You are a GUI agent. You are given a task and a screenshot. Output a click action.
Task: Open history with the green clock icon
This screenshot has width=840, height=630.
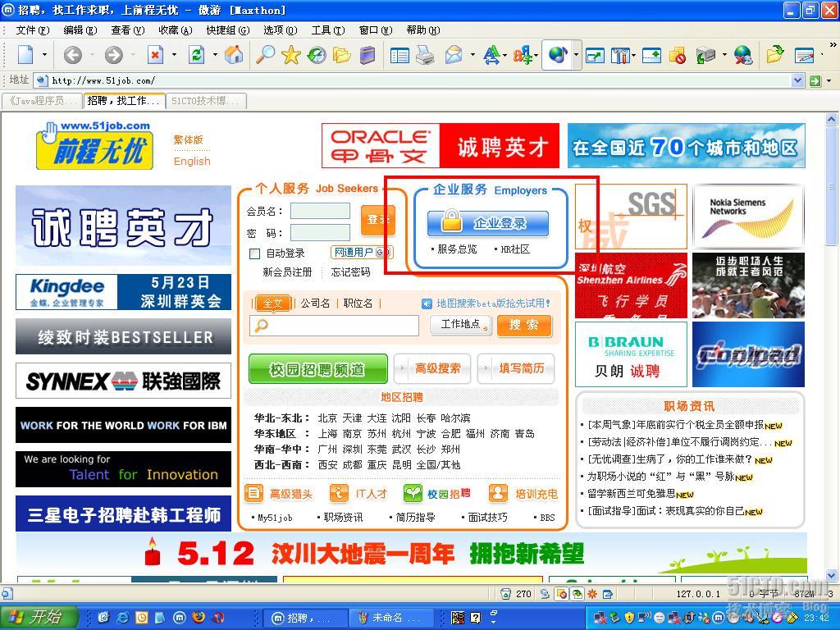pyautogui.click(x=316, y=55)
